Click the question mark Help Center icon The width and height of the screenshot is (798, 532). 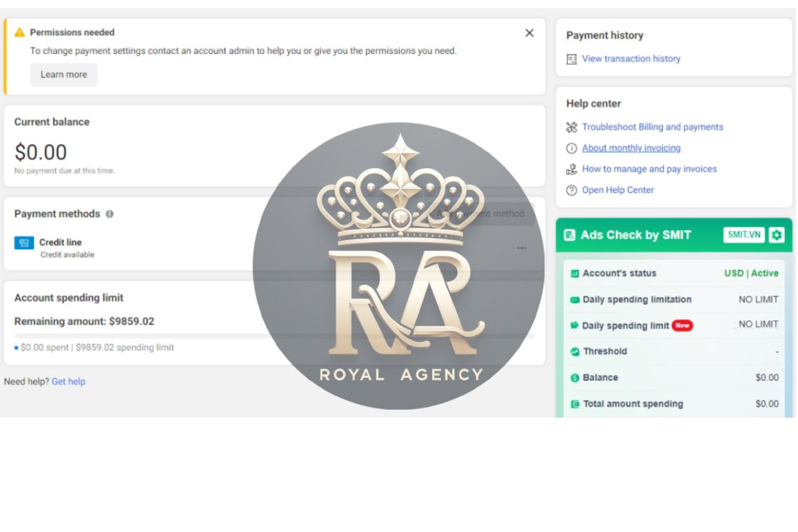point(571,190)
